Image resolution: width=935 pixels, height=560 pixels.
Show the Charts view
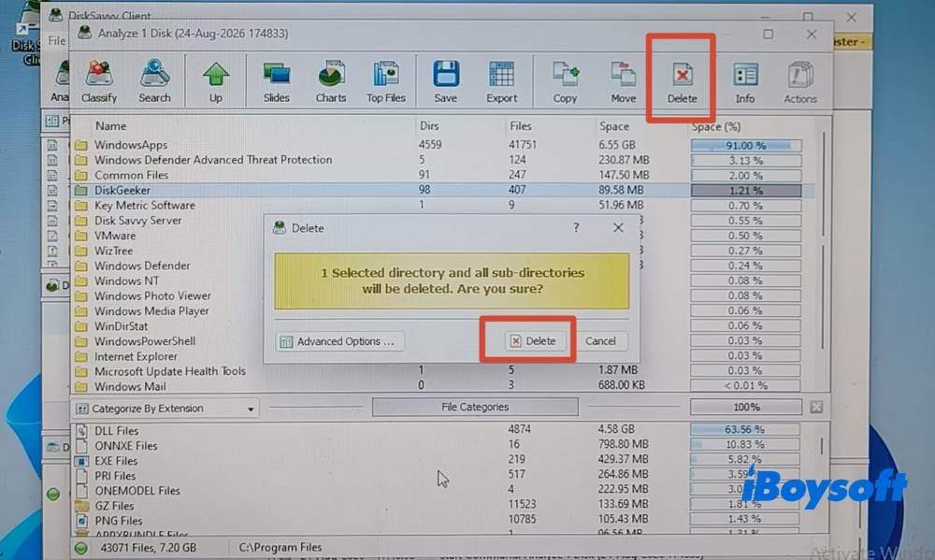click(331, 81)
